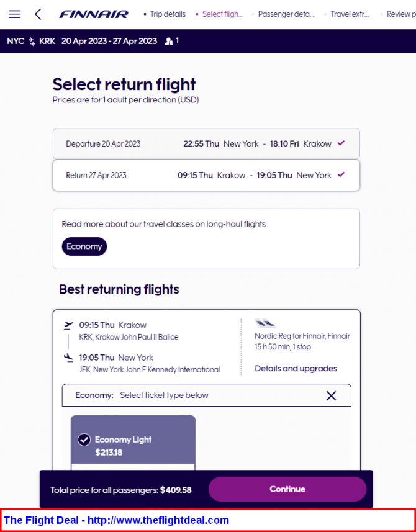
Task: Click the landing plane icon for New York
Action: (x=68, y=358)
